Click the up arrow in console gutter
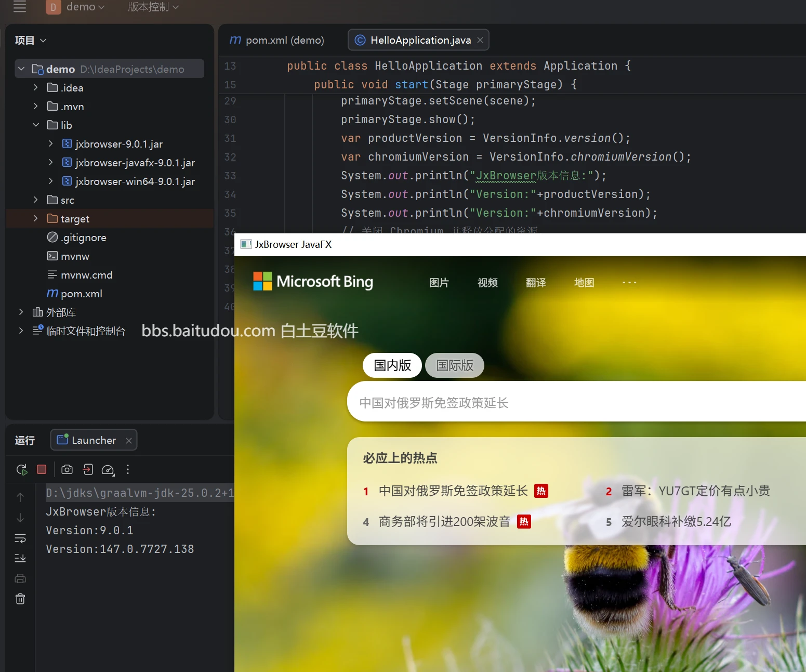This screenshot has height=672, width=806. coord(20,497)
